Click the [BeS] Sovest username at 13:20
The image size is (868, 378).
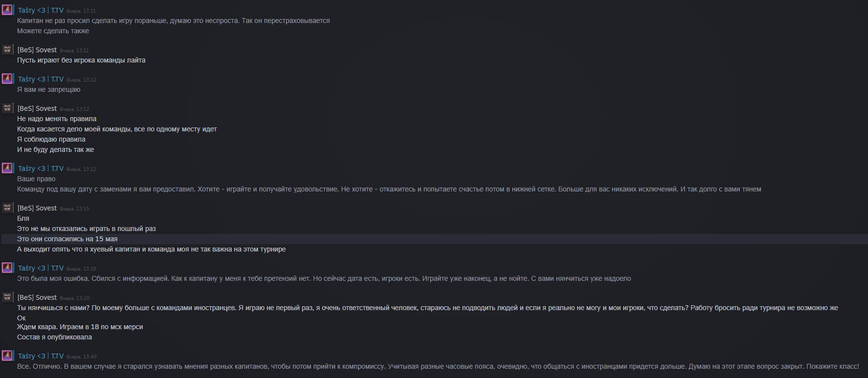click(37, 297)
